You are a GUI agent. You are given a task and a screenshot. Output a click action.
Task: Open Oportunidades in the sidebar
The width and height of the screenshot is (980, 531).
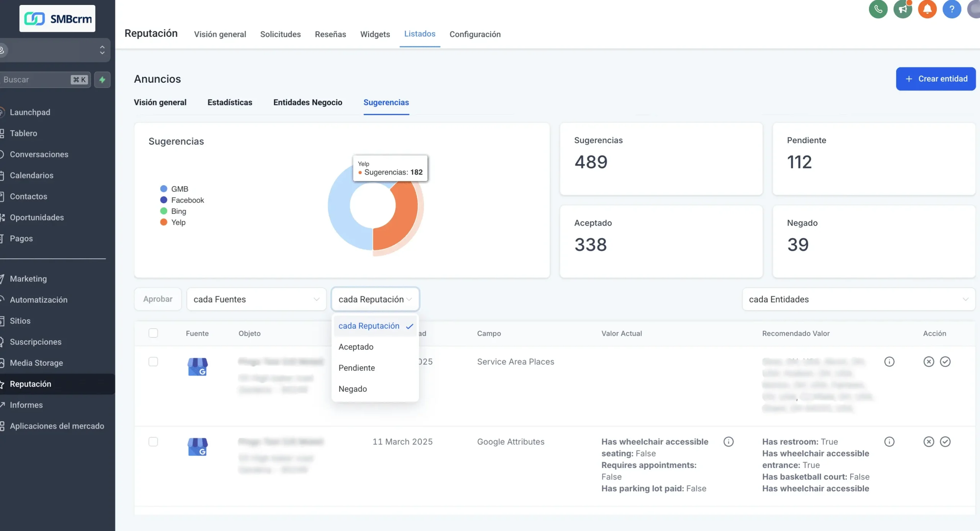coord(37,217)
